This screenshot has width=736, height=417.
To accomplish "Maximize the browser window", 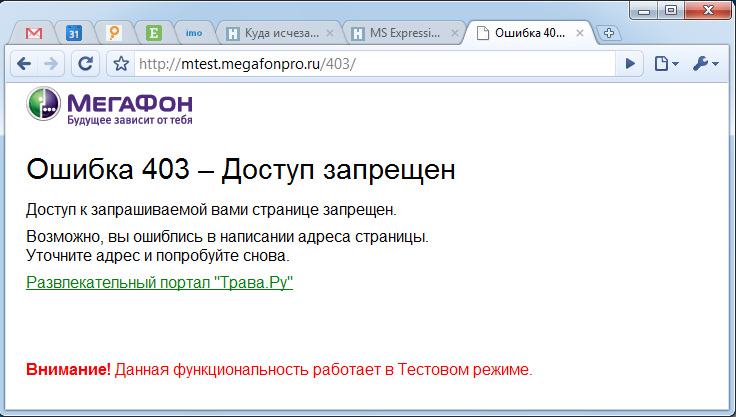I will (671, 10).
